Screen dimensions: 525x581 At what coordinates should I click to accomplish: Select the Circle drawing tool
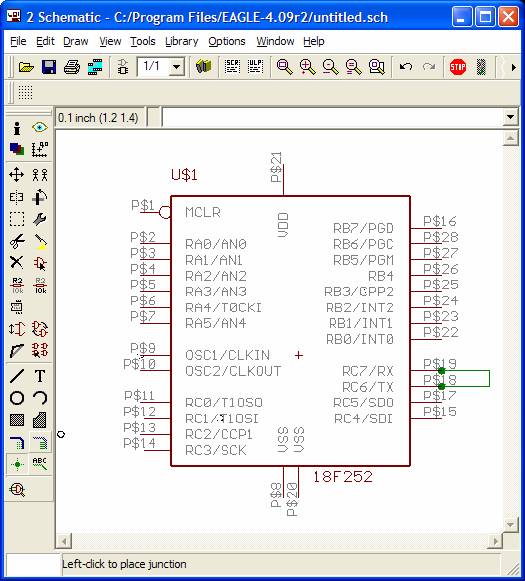click(17, 398)
